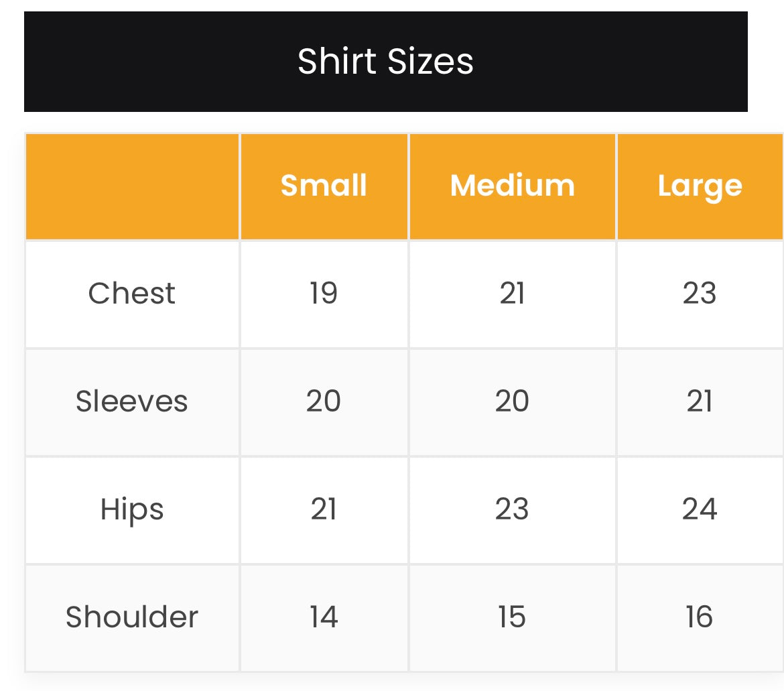Image resolution: width=784 pixels, height=691 pixels.
Task: Click the Shirt Sizes title banner
Action: pyautogui.click(x=385, y=62)
